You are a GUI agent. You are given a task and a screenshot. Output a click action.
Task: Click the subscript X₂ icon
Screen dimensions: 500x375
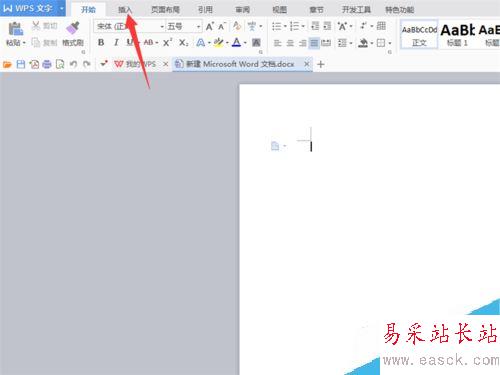[x=183, y=42]
